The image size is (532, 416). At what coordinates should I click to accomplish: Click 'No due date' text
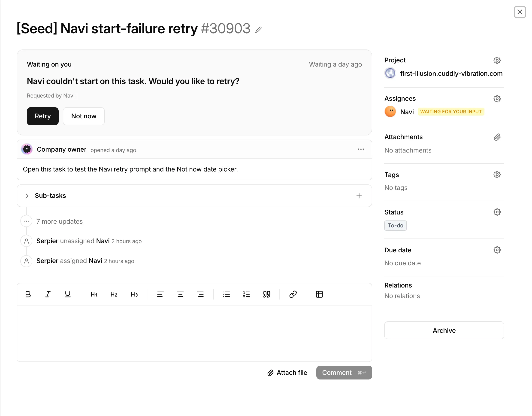[x=402, y=263]
